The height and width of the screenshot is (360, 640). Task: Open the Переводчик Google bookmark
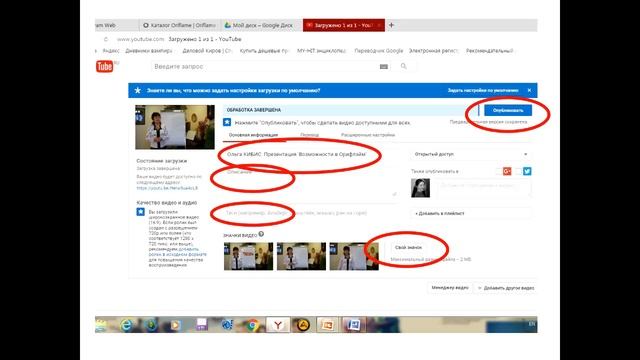pyautogui.click(x=378, y=51)
